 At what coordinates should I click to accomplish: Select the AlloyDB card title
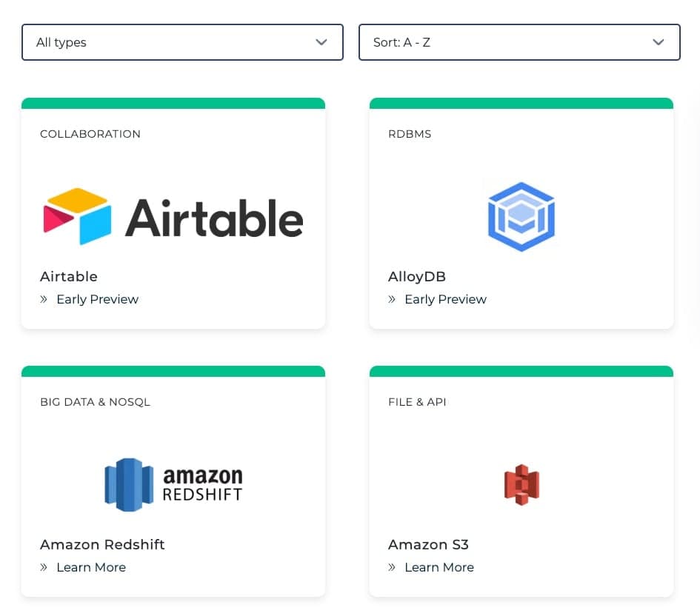point(417,277)
